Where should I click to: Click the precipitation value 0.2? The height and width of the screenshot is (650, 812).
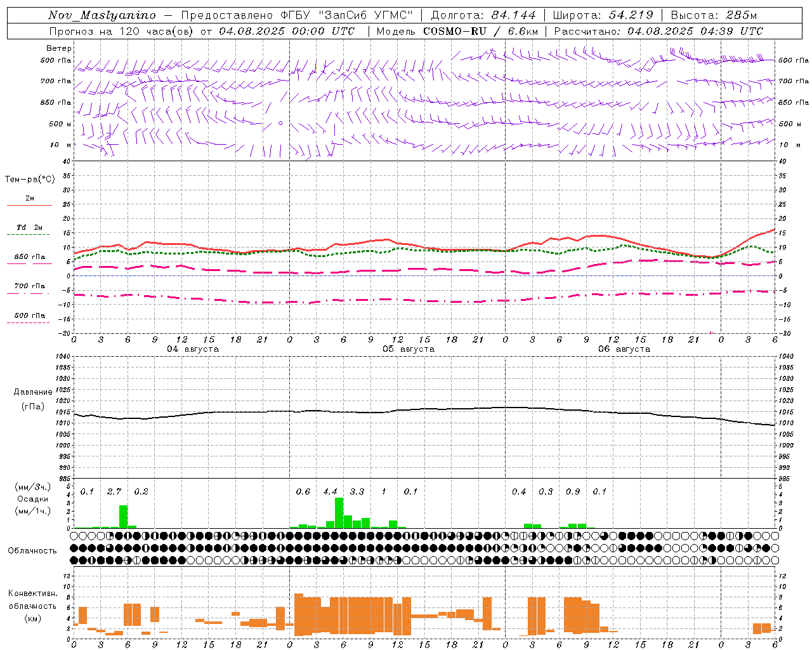[x=141, y=491]
